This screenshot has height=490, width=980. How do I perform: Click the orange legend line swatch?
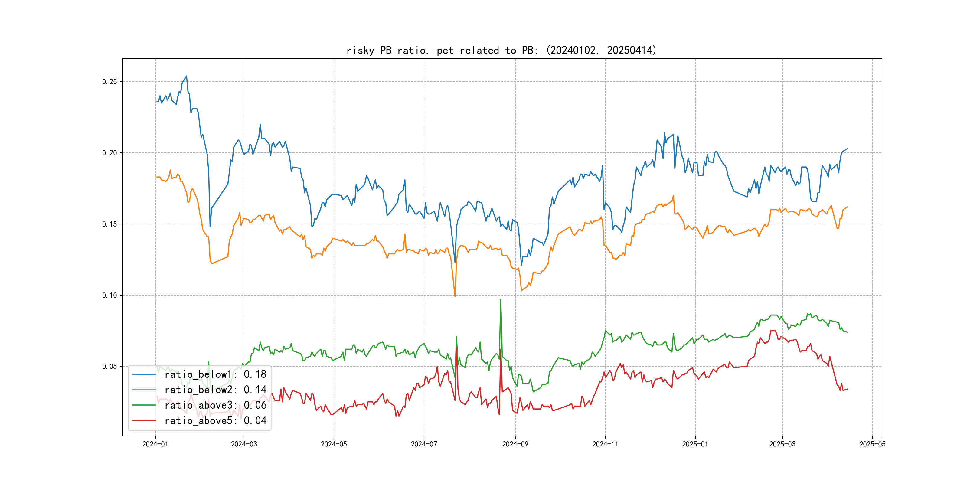[x=144, y=390]
